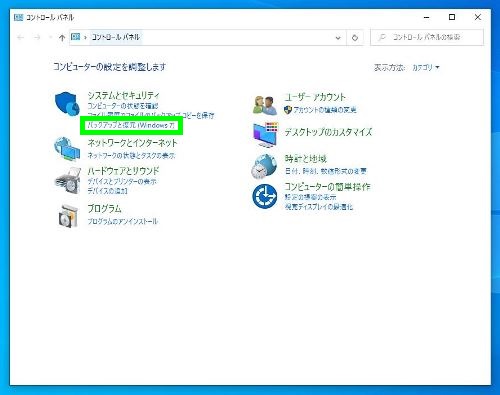This screenshot has width=500, height=395.
Task: Expand the address bar history dropdown
Action: click(338, 38)
